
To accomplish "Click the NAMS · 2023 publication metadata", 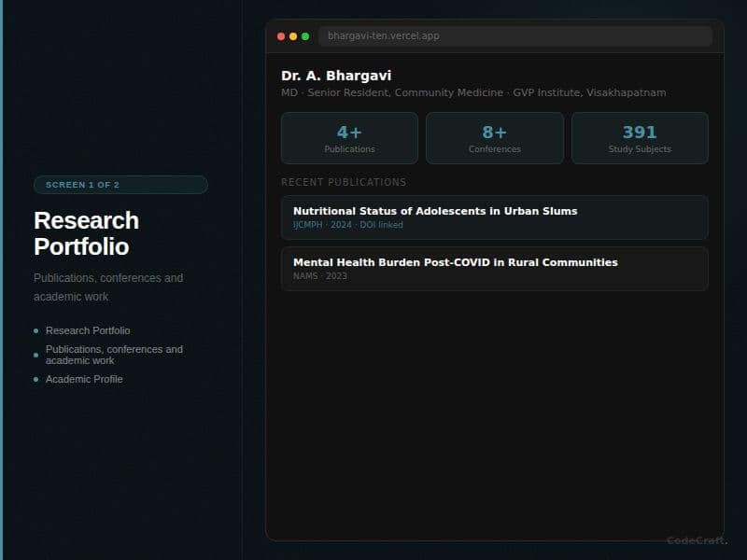I will (319, 276).
